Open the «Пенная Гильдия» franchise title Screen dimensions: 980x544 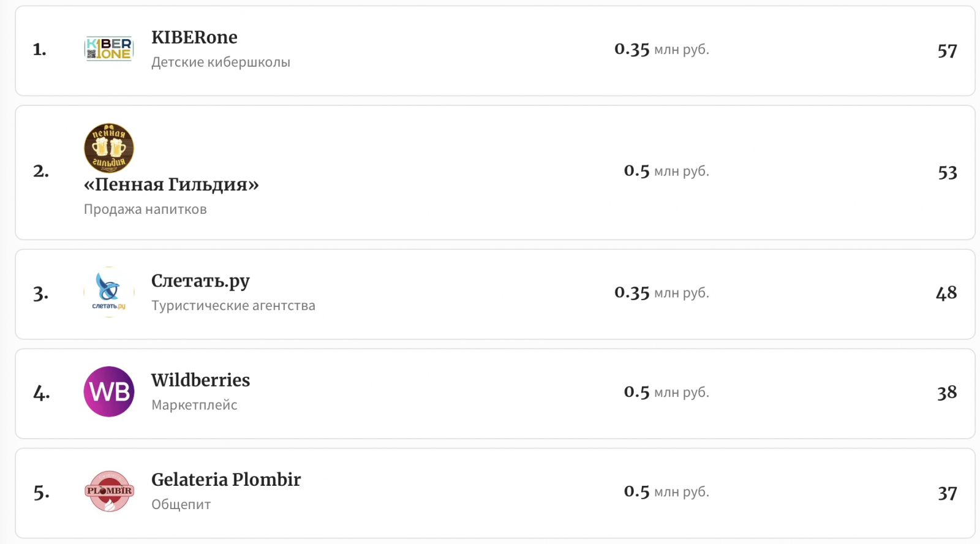pos(171,184)
